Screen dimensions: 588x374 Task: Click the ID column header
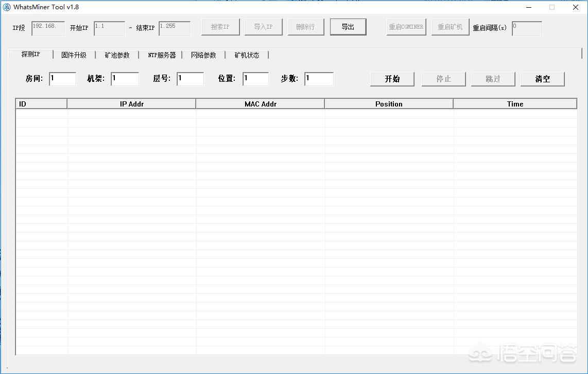coord(41,104)
